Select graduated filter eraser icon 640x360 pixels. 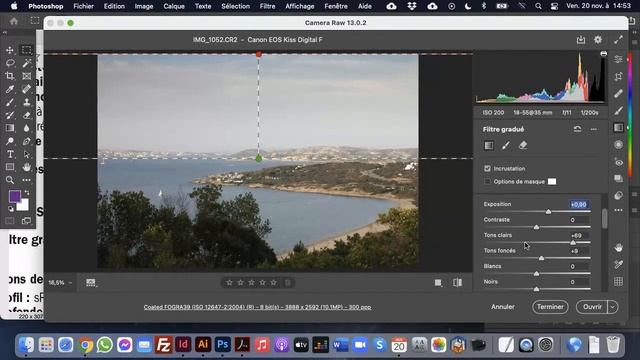(523, 145)
